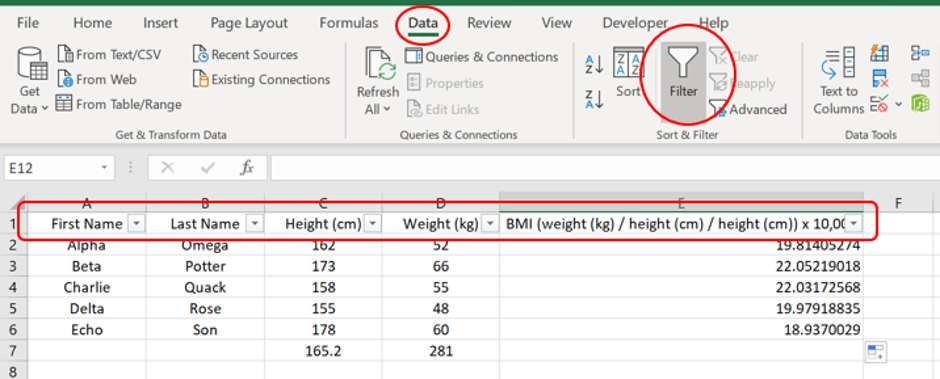Select cell with value 165.2

[x=323, y=351]
